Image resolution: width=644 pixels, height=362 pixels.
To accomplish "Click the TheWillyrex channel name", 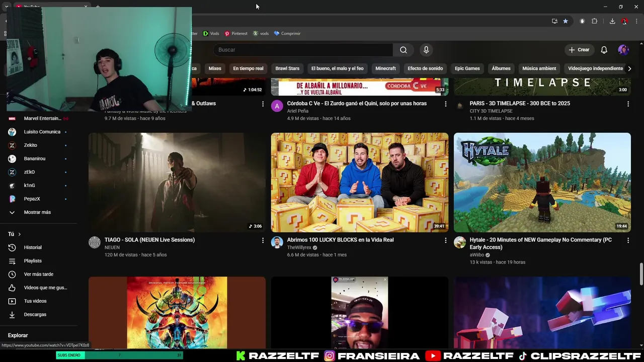I will coord(299,247).
